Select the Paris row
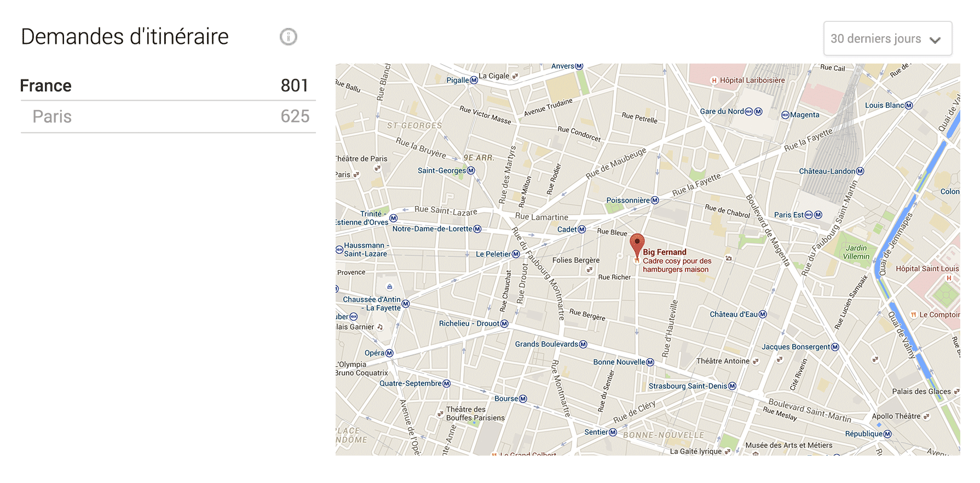980x483 pixels. (x=168, y=116)
